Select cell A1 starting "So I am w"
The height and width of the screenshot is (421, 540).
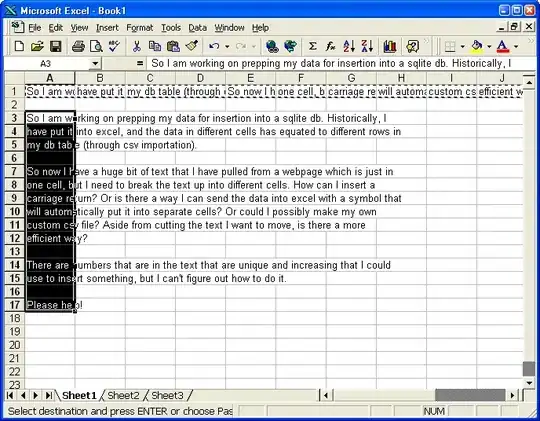click(50, 92)
